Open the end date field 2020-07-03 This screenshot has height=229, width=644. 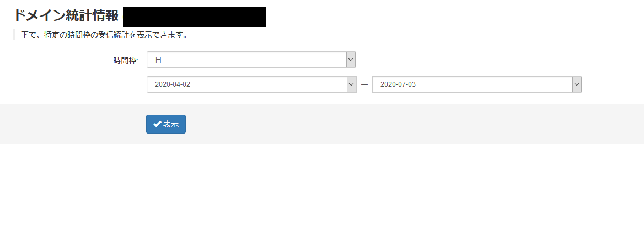coord(477,84)
